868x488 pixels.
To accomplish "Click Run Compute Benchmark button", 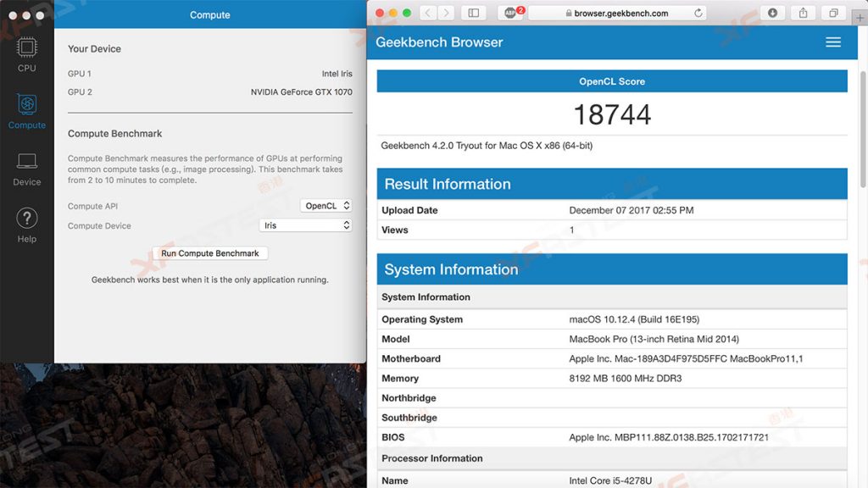I will pos(210,253).
